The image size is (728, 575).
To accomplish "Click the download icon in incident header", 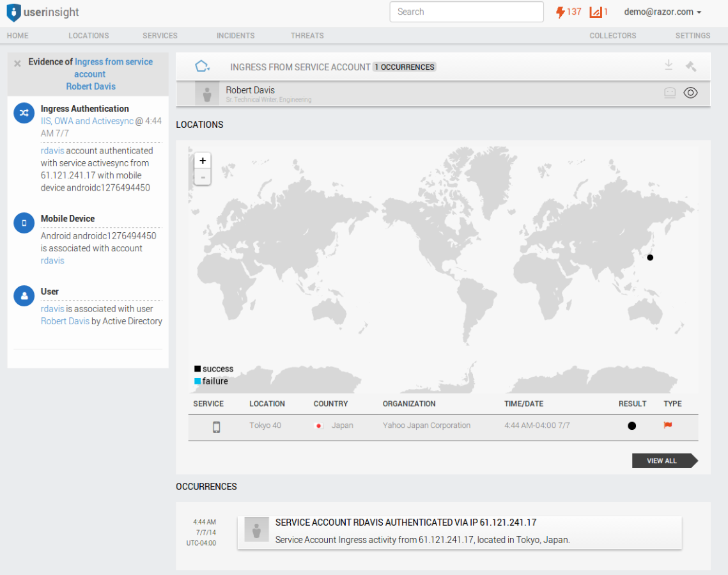I will [669, 65].
